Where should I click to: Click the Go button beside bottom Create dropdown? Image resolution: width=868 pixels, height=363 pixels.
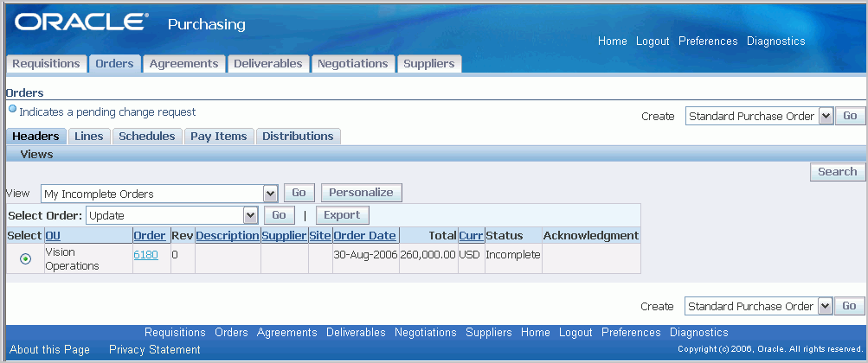pyautogui.click(x=850, y=306)
